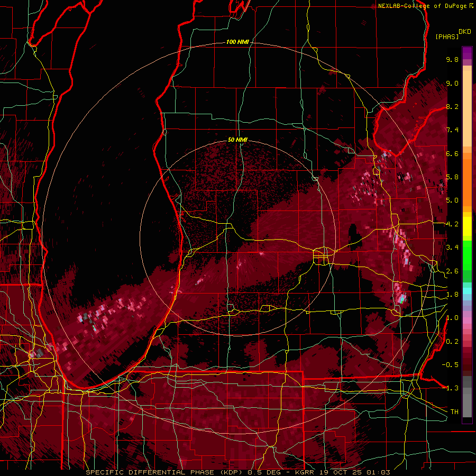Click the bright green segment of color bar
The height and width of the screenshot is (476, 476).
pyautogui.click(x=467, y=255)
